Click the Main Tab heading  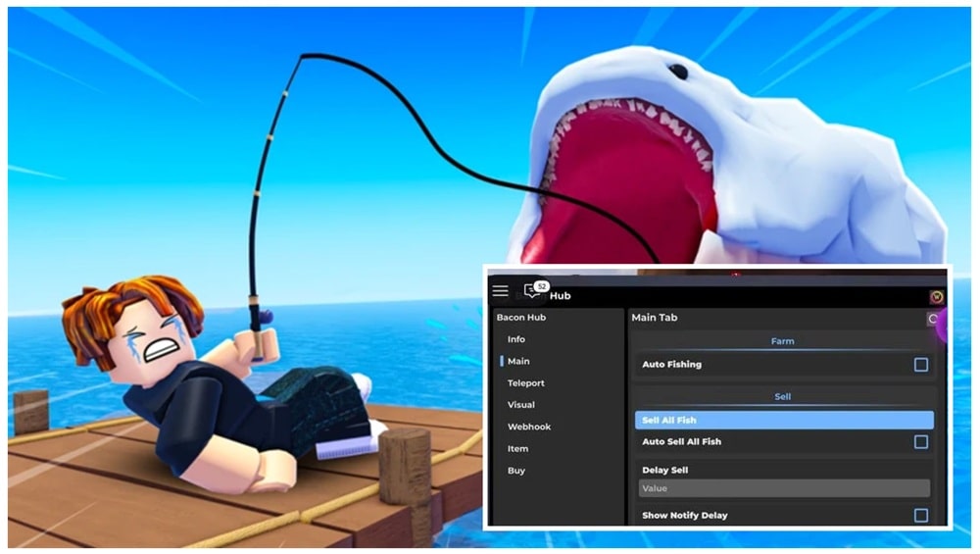655,318
